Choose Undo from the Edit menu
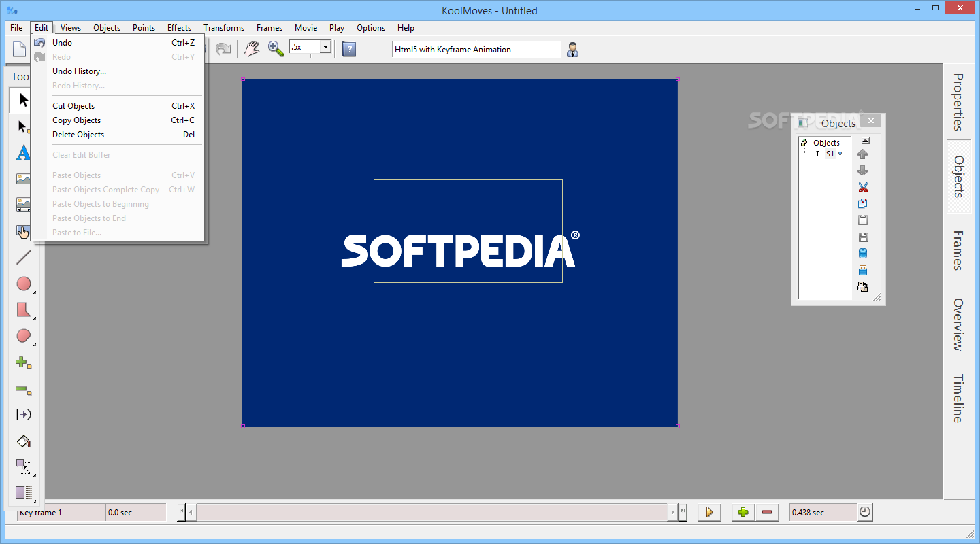 [x=117, y=43]
